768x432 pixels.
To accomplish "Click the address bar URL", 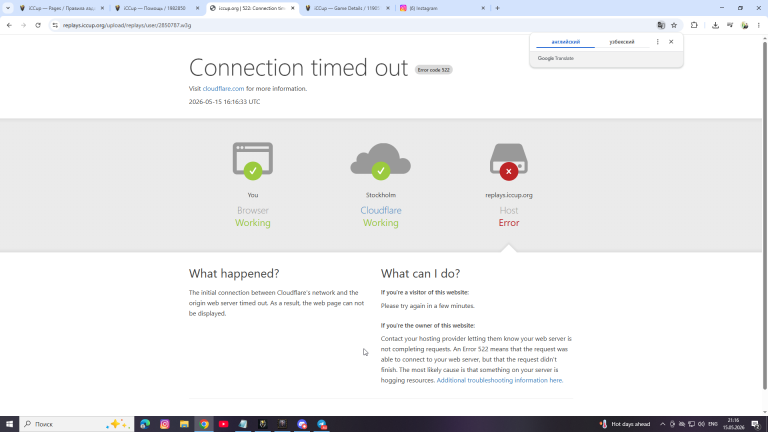I will [127, 25].
